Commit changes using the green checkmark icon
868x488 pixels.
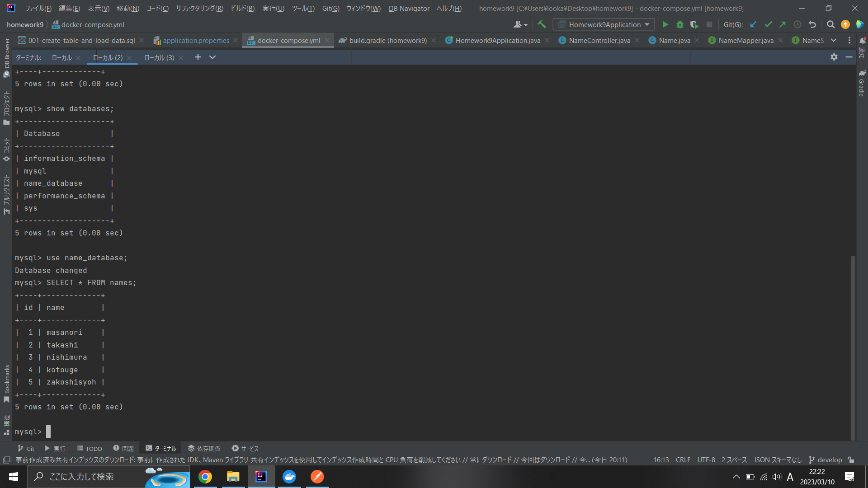[x=768, y=24]
